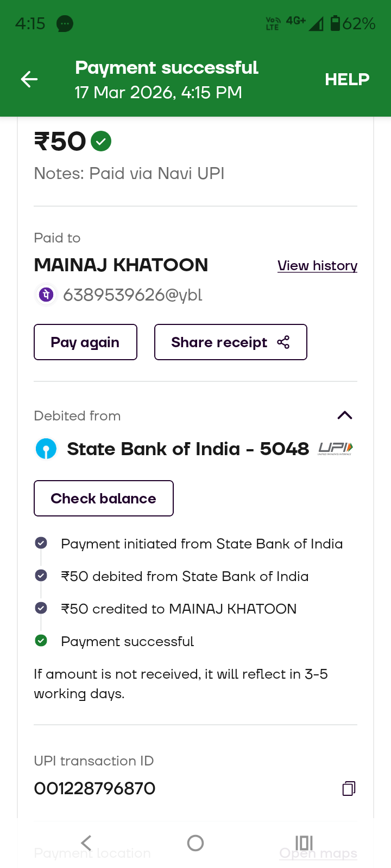Tap the final Payment successful status step
Image resolution: width=391 pixels, height=868 pixels.
coord(127,641)
